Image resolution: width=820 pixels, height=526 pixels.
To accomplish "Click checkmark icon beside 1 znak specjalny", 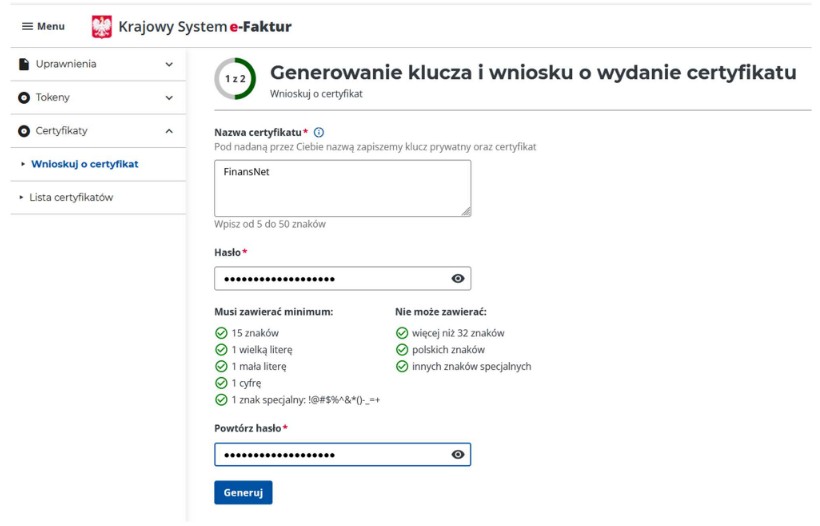I will pos(221,400).
